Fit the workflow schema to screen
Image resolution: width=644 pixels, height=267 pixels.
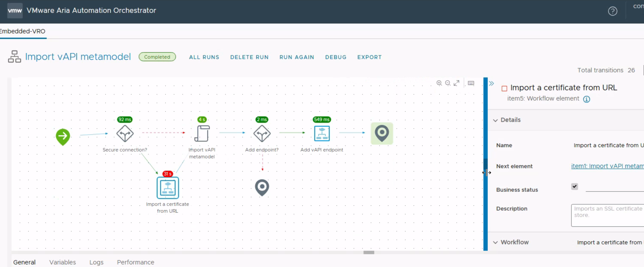[456, 83]
